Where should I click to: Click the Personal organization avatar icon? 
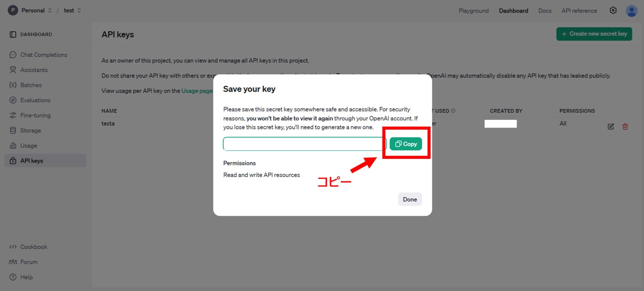click(x=13, y=10)
